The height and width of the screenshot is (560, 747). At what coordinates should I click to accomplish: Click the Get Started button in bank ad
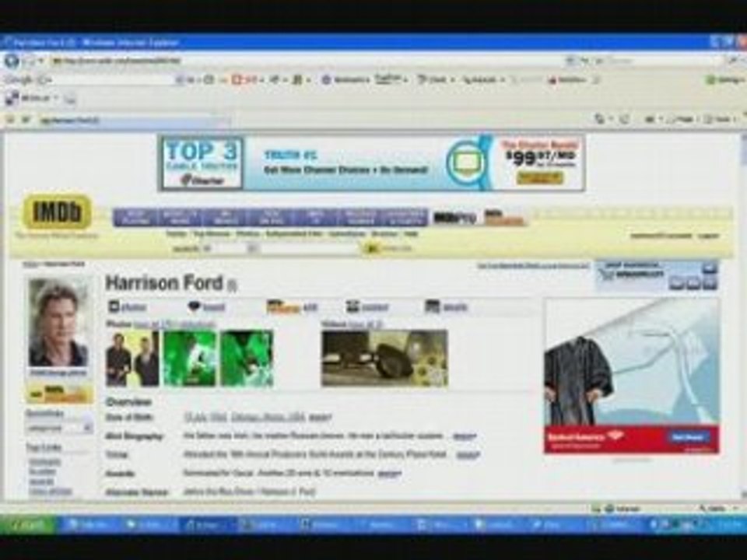point(687,436)
